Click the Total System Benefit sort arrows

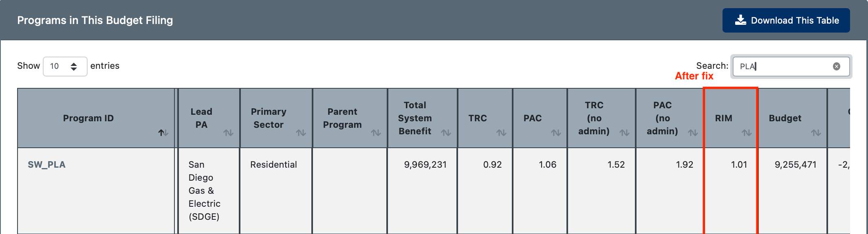(x=446, y=133)
